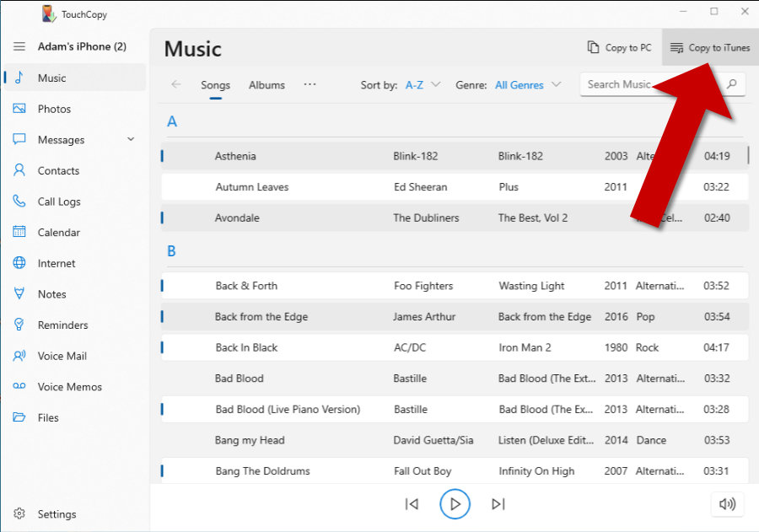This screenshot has width=759, height=532.
Task: Click the Copy to iTunes button
Action: click(x=710, y=47)
